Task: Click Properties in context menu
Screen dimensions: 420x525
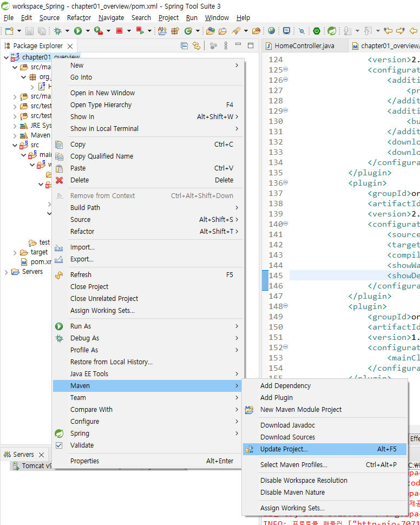Action: pos(148,461)
